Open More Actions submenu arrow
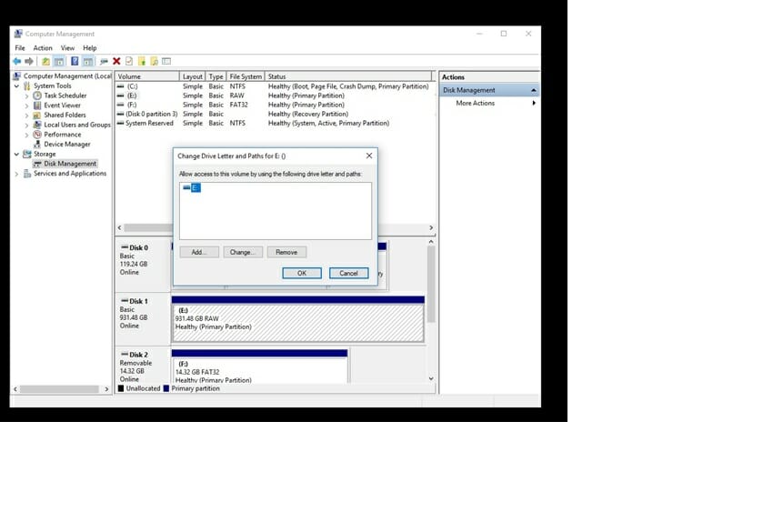773x532 pixels. coord(534,103)
